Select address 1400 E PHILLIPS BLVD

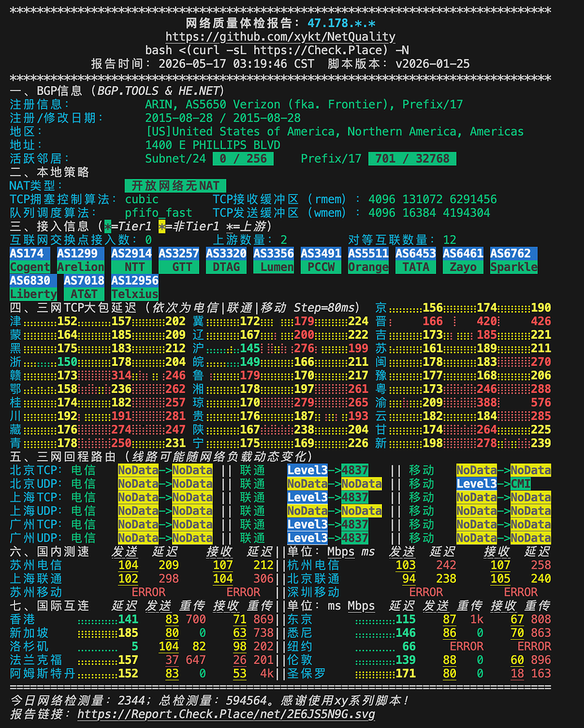pyautogui.click(x=213, y=145)
